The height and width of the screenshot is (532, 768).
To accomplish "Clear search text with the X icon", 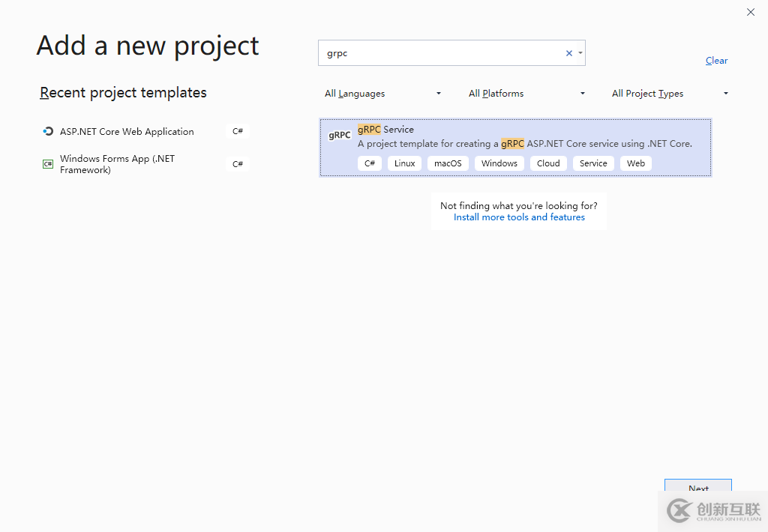I will pos(568,53).
